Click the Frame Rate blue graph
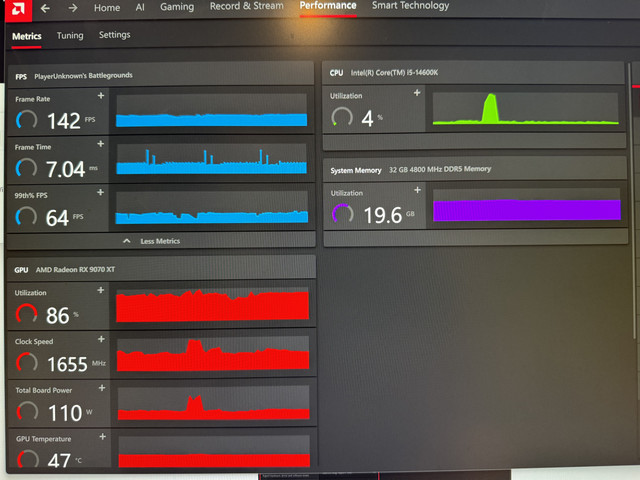Screen dimensions: 640x480 pos(211,110)
